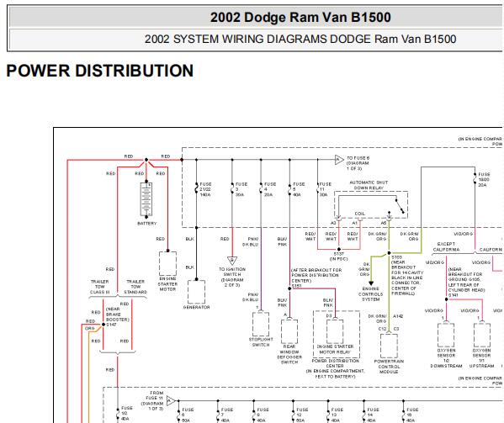Click the "FUSE 4 20A" label
Viewport: 504px width, 423px height.
(x=270, y=189)
